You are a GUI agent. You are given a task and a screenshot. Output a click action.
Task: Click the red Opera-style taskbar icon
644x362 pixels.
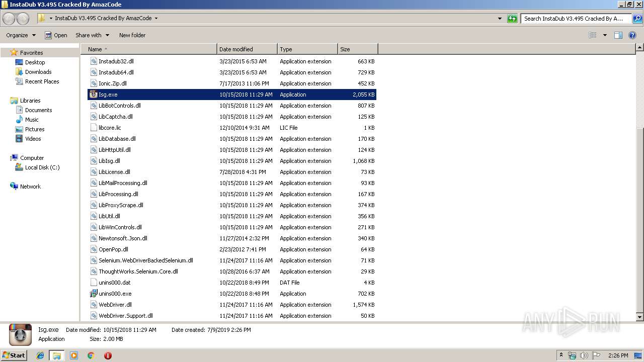coord(108,355)
